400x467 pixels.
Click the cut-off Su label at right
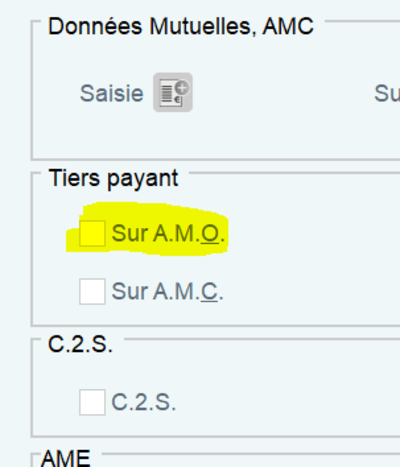tap(387, 93)
